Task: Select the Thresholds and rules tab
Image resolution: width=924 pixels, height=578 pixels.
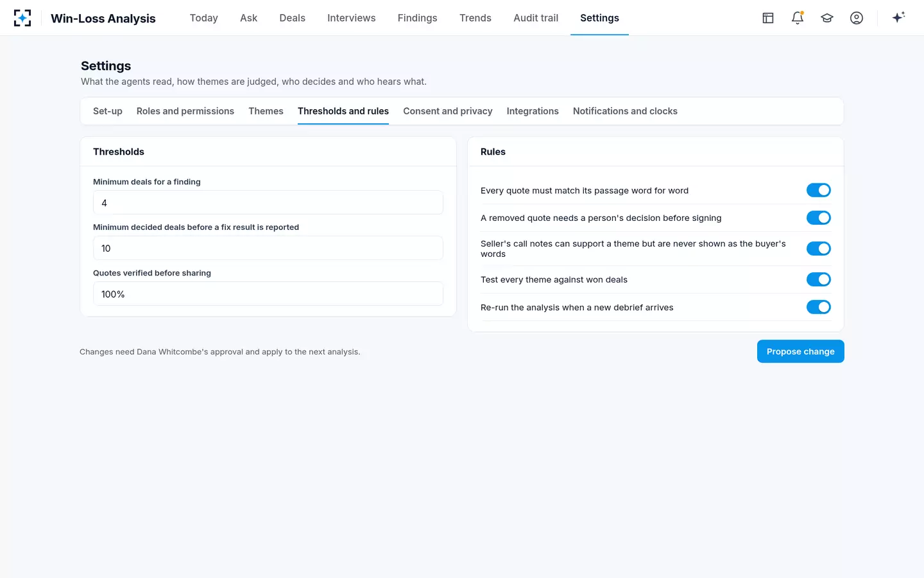Action: click(x=343, y=111)
